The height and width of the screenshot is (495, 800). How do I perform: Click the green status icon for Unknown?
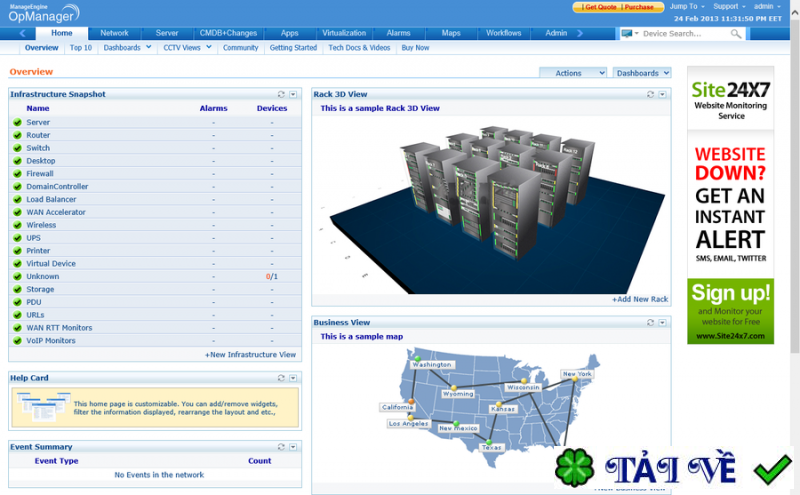[x=17, y=277]
